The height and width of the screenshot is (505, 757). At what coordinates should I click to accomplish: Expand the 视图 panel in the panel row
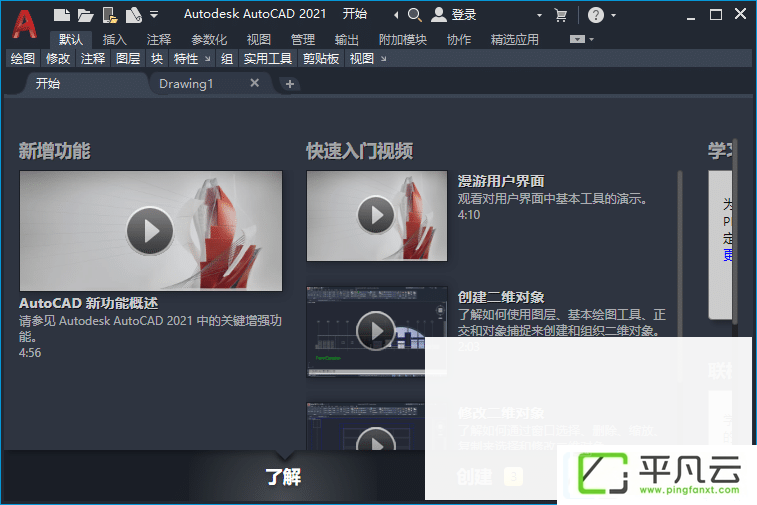pos(362,59)
